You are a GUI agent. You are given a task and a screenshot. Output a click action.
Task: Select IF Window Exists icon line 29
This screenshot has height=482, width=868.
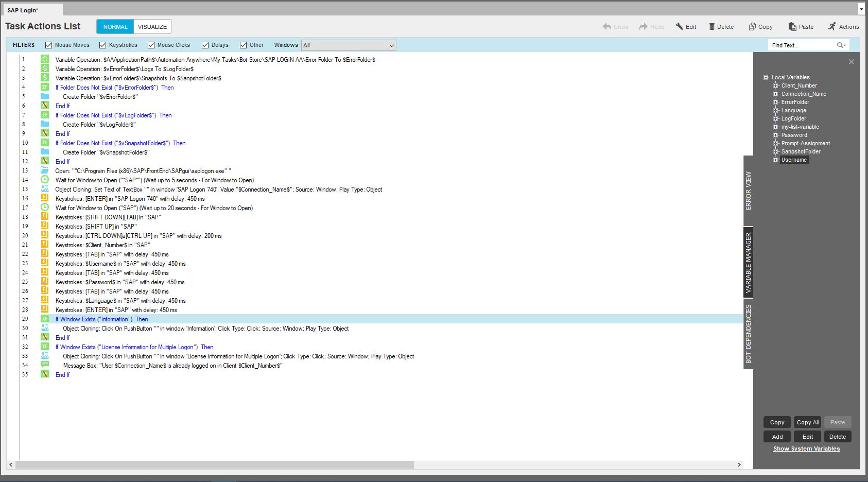[45, 319]
